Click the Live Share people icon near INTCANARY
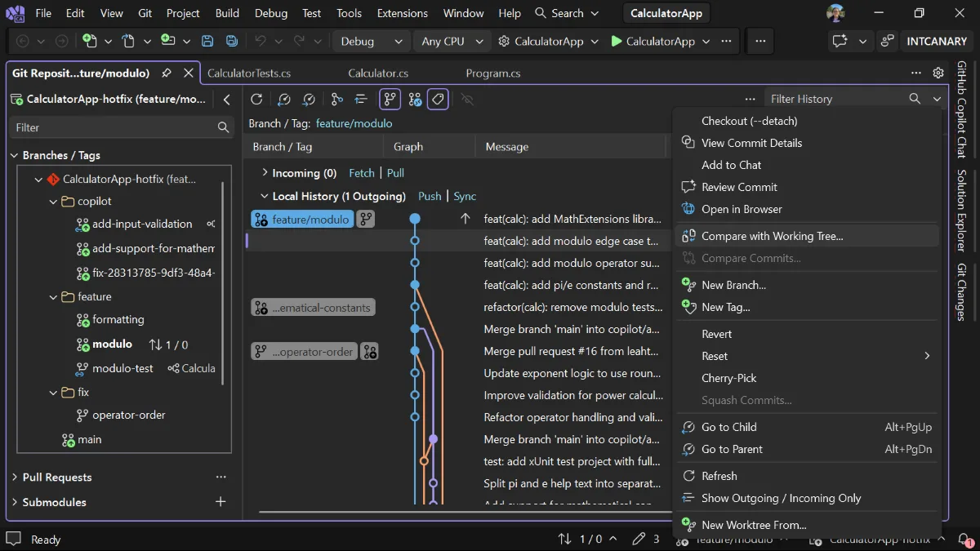This screenshot has height=551, width=980. [x=887, y=42]
